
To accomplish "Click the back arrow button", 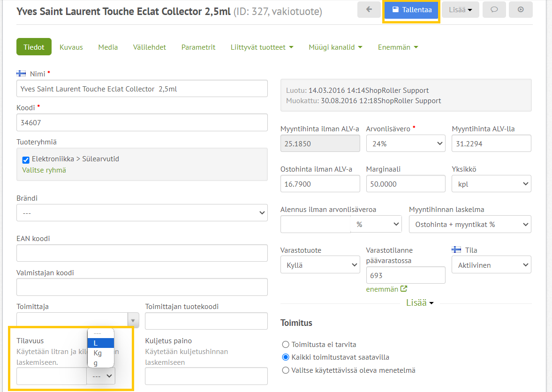I will (x=369, y=9).
